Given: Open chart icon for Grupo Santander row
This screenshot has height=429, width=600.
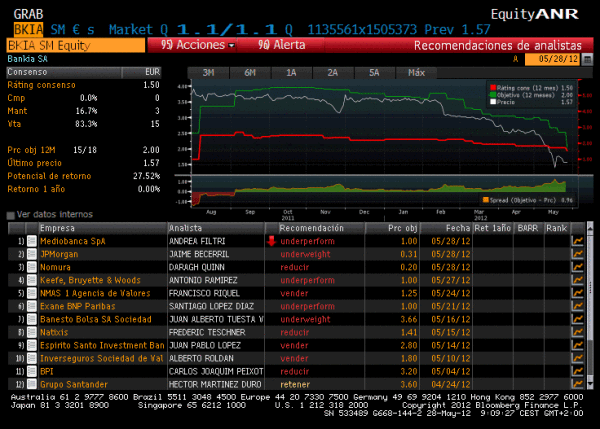Looking at the screenshot, I should [577, 384].
